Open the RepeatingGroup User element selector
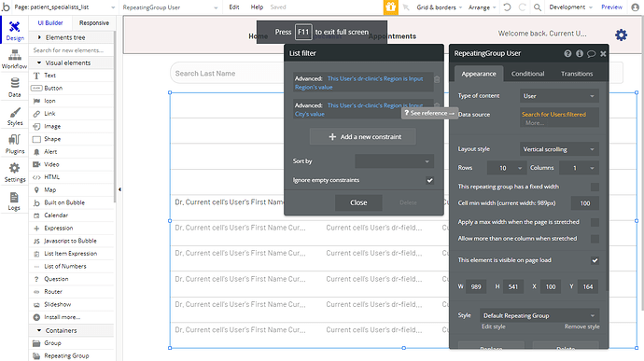The image size is (644, 361). [170, 7]
